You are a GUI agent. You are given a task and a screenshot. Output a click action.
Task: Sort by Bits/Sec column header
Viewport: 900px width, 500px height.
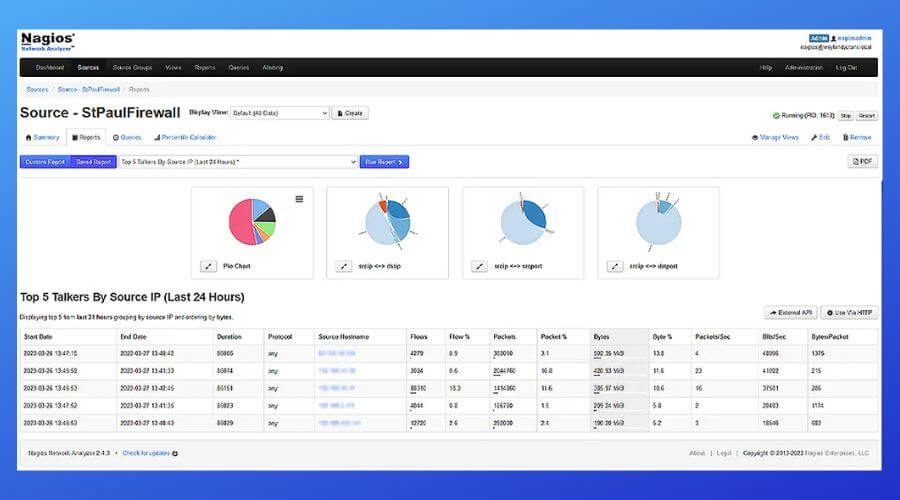(774, 337)
